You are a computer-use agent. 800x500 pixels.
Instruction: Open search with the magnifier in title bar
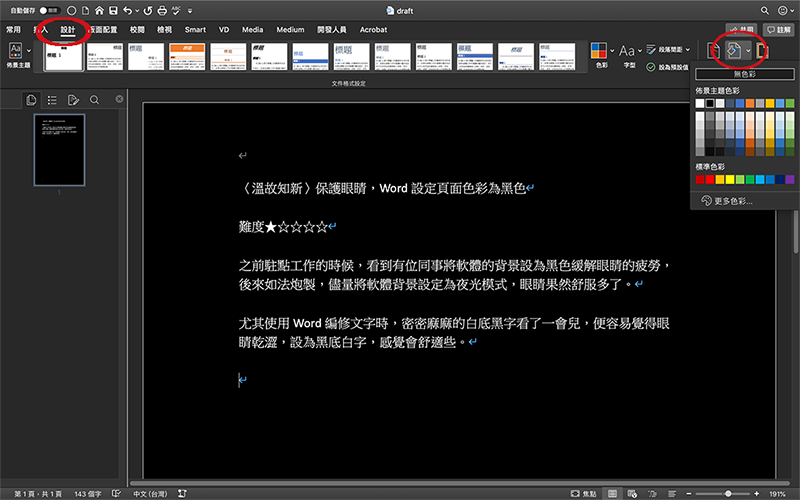pos(764,10)
